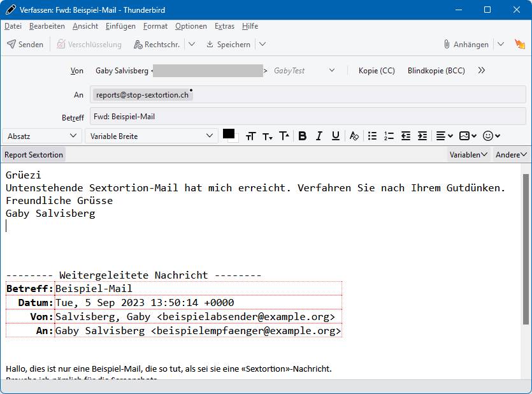Viewport: 532px width, 394px height.
Task: Open the Extras menu
Action: coord(224,26)
